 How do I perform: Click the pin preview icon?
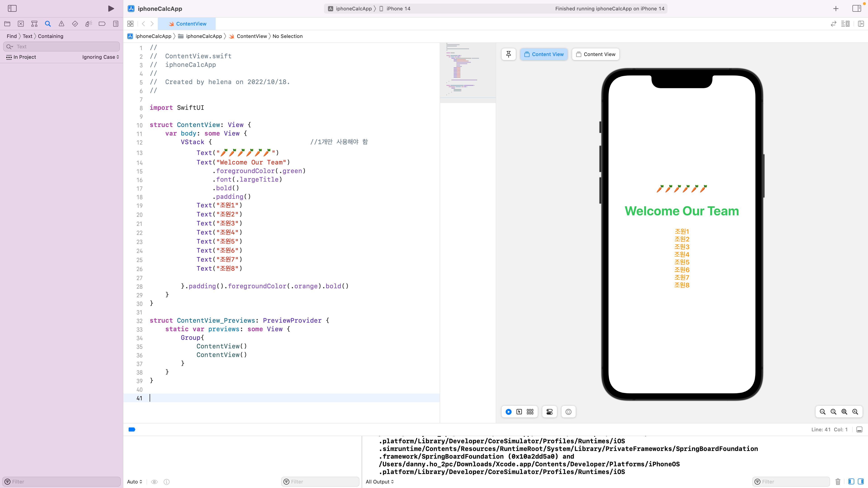tap(508, 54)
